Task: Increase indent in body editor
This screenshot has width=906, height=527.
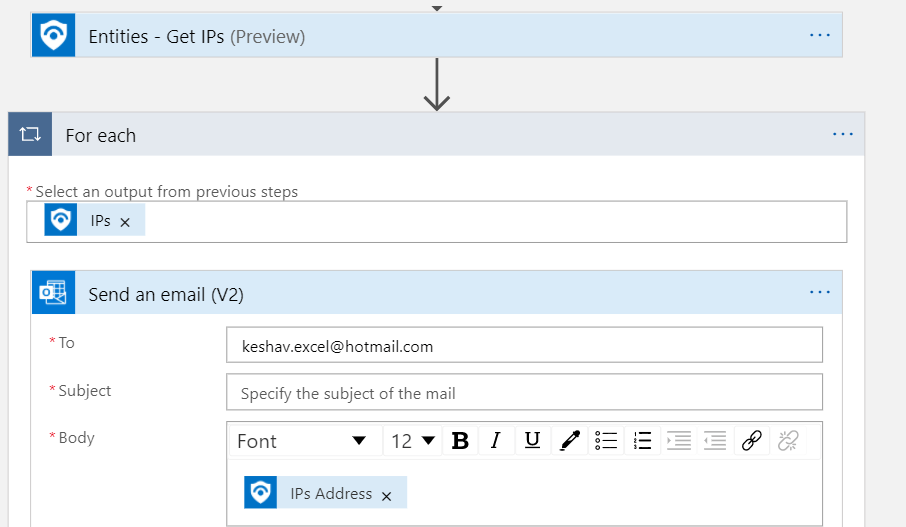Action: (x=679, y=441)
